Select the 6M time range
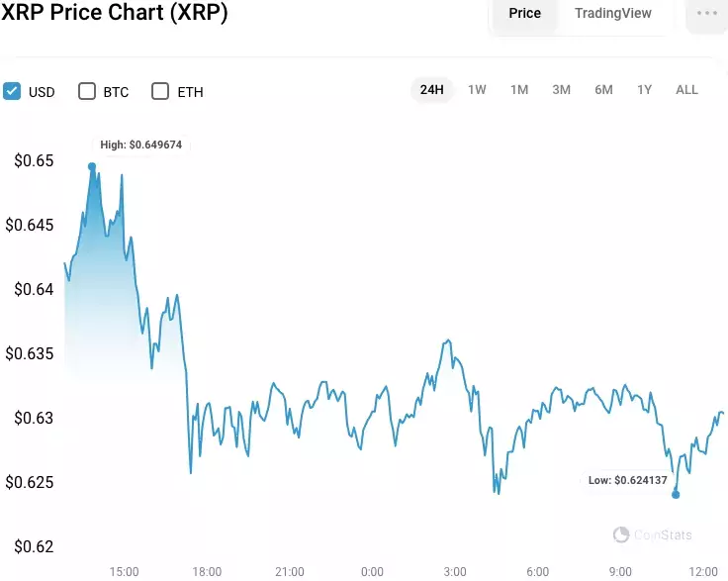The image size is (728, 581). point(603,90)
